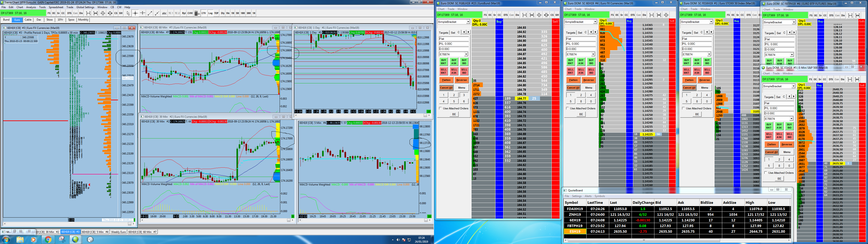Click the Windows Start button
Viewport: 868px width, 244px height.
6,240
